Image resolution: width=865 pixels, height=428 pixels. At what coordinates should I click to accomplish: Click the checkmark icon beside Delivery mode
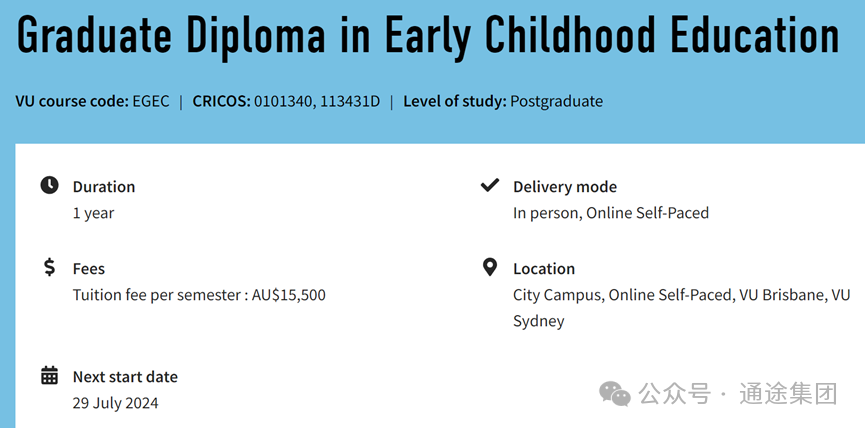[490, 185]
